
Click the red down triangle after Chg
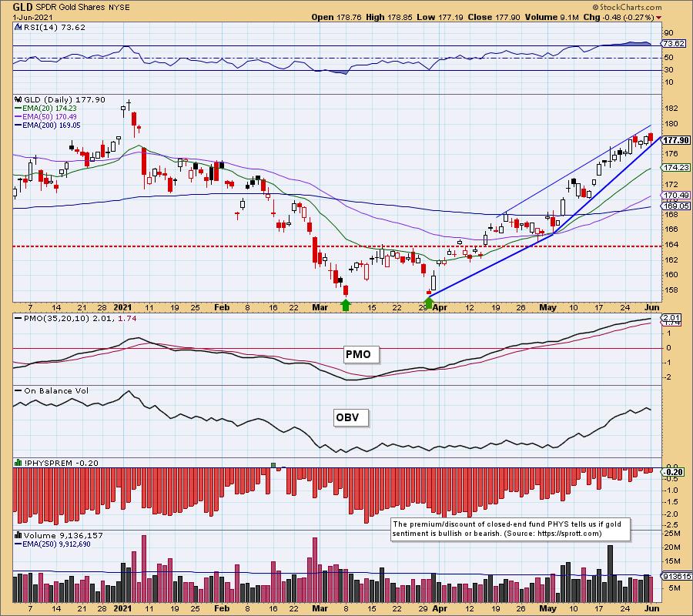click(659, 18)
